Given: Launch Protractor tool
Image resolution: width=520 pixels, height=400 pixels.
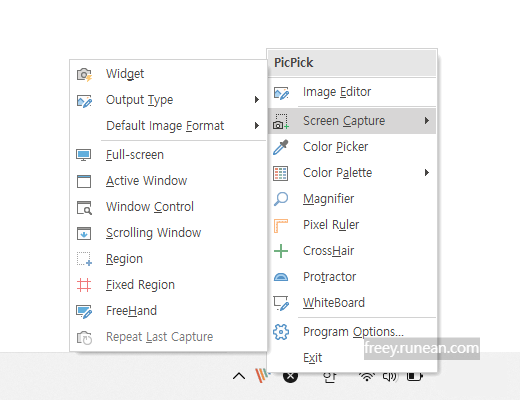Looking at the screenshot, I should coord(352,277).
